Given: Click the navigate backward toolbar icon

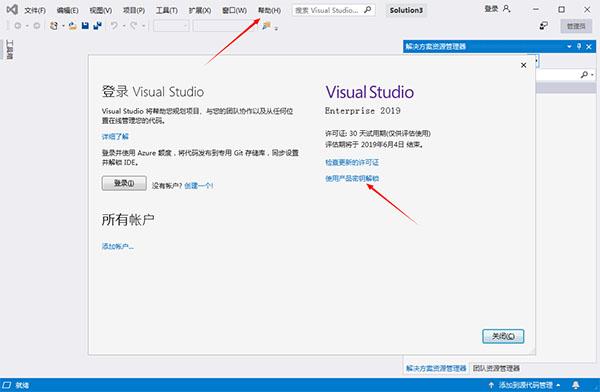Looking at the screenshot, I should (18, 26).
